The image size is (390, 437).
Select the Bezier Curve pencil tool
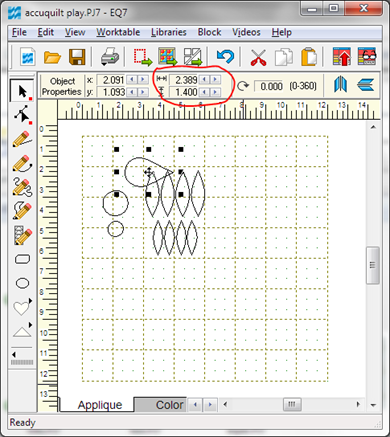click(x=23, y=163)
